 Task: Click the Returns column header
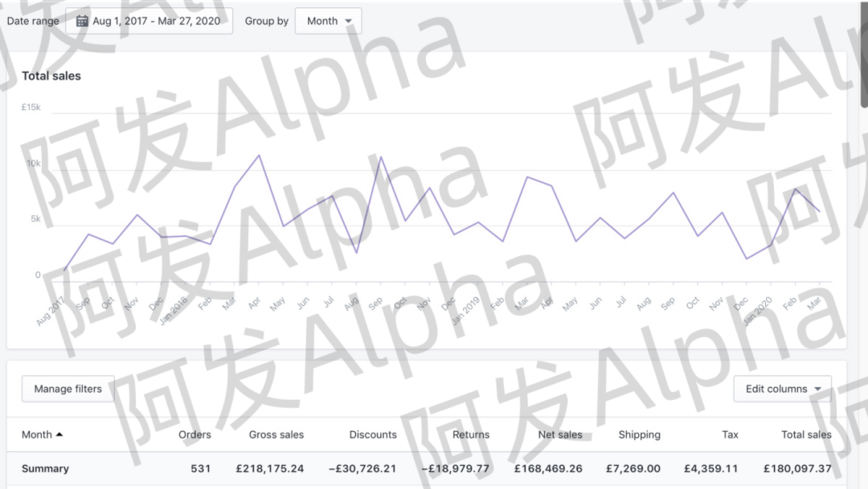(x=471, y=434)
